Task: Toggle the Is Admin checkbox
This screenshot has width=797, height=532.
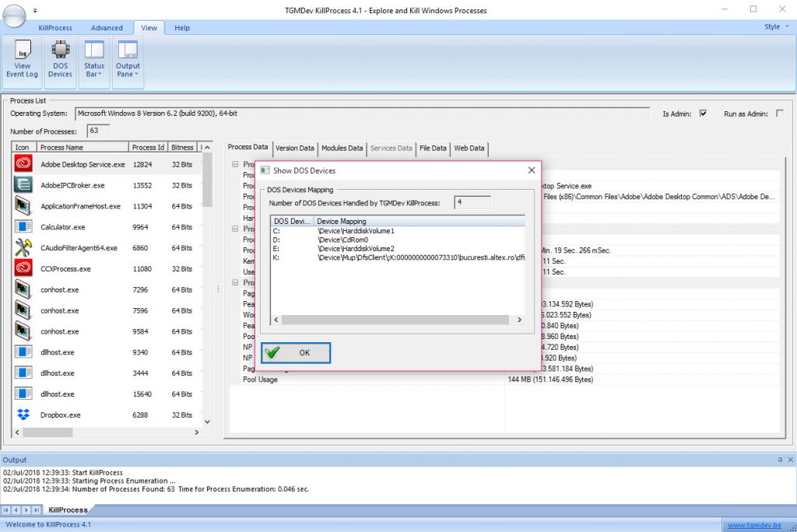Action: [x=703, y=114]
